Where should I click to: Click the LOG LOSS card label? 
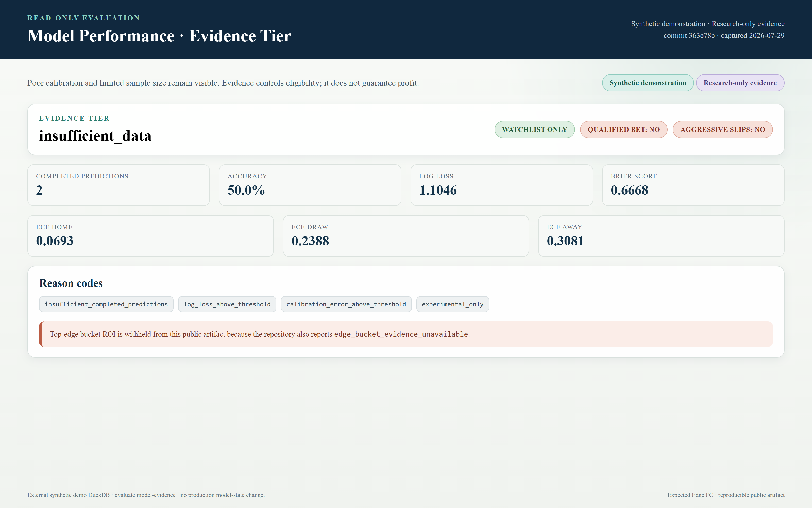click(436, 176)
